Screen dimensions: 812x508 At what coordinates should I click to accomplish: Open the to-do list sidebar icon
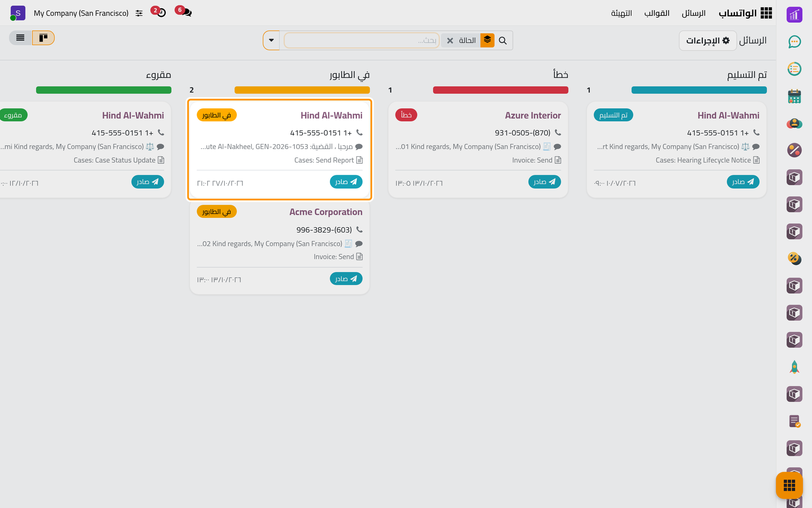click(x=794, y=69)
